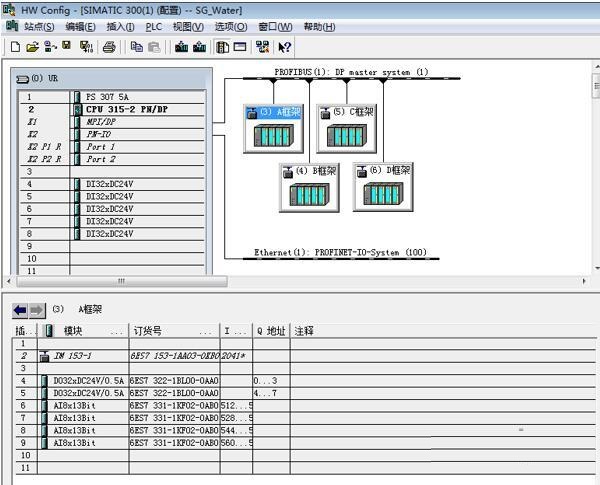Save the configuration with the floppy icon

(67, 46)
